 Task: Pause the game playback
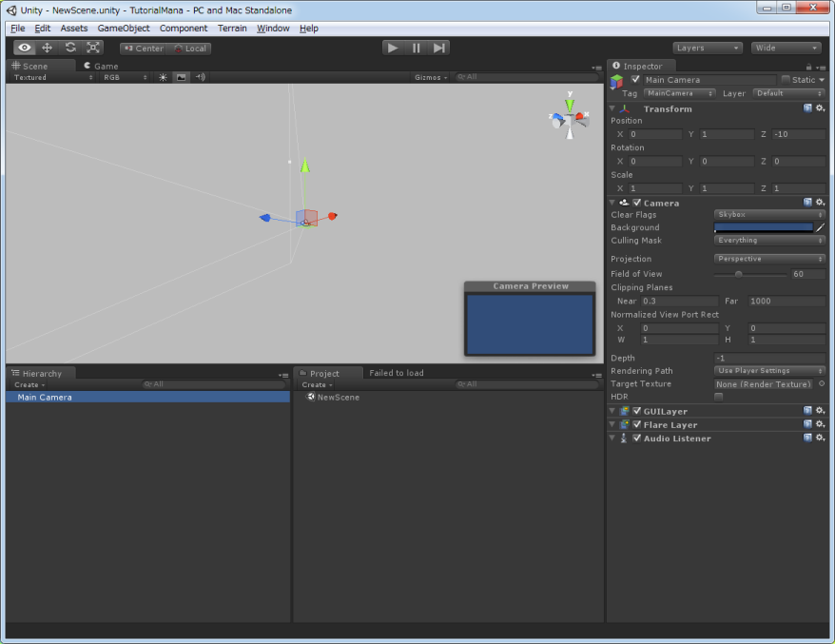[416, 48]
